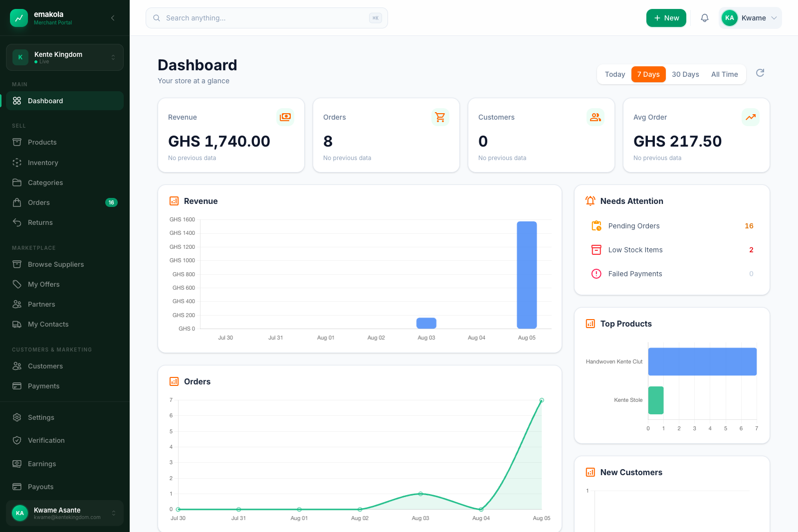798x532 pixels.
Task: Click the Failed Payments alert icon
Action: pyautogui.click(x=597, y=274)
